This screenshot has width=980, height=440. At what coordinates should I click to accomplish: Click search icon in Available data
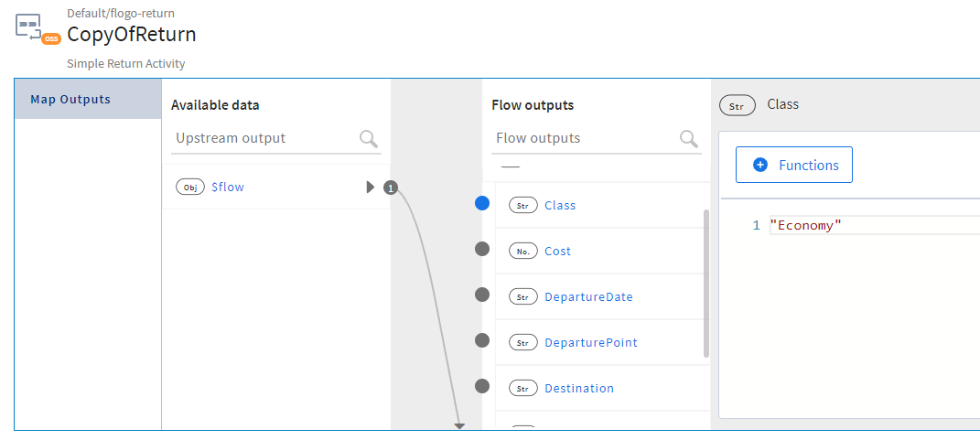368,138
